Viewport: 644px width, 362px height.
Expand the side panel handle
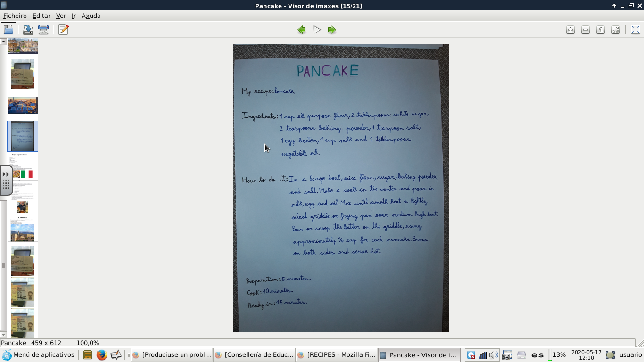[6, 180]
